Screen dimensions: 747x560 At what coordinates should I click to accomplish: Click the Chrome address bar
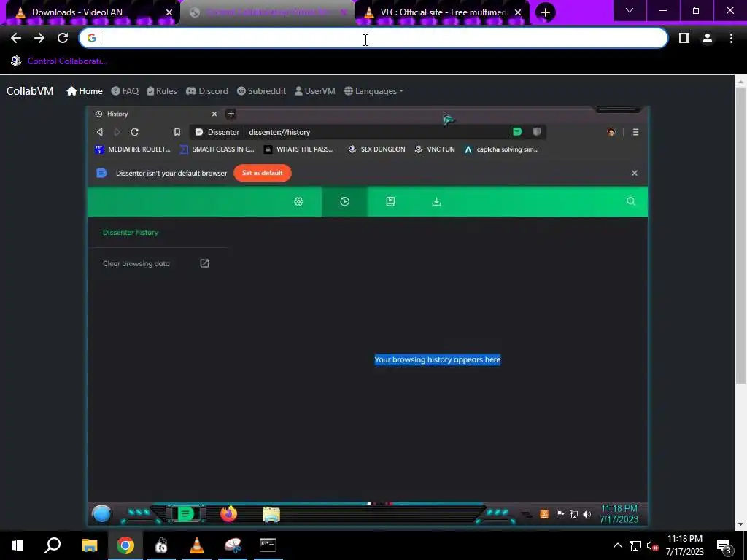tap(373, 38)
